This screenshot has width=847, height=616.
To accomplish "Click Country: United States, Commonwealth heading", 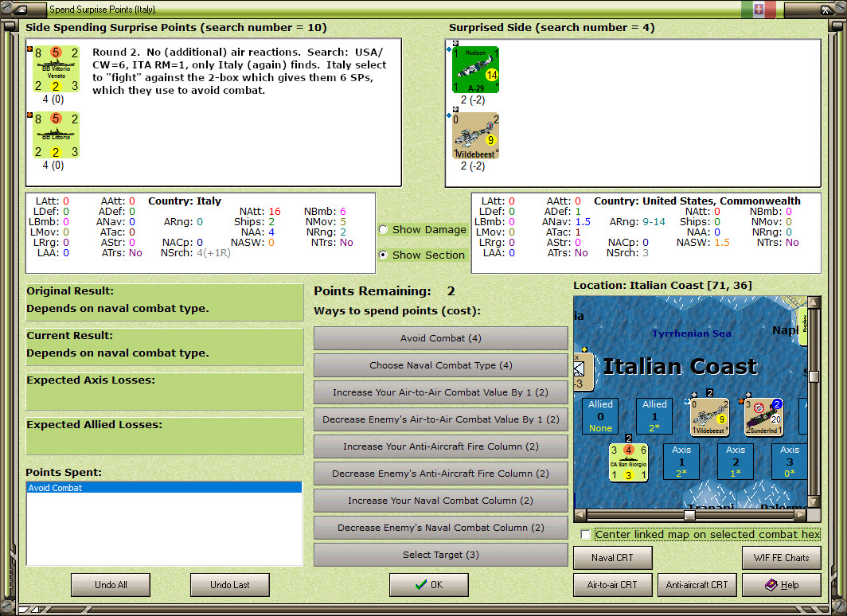I will (697, 201).
